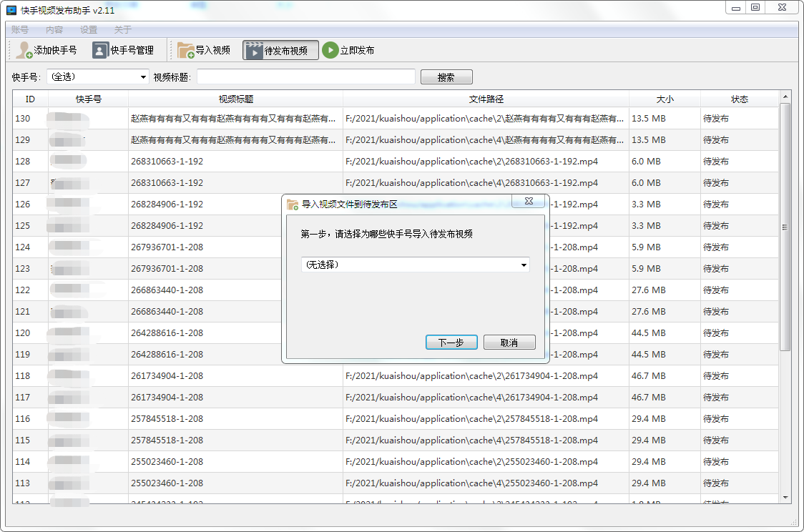This screenshot has height=532, width=804.
Task: Click file path in row 118
Action: click(x=471, y=375)
